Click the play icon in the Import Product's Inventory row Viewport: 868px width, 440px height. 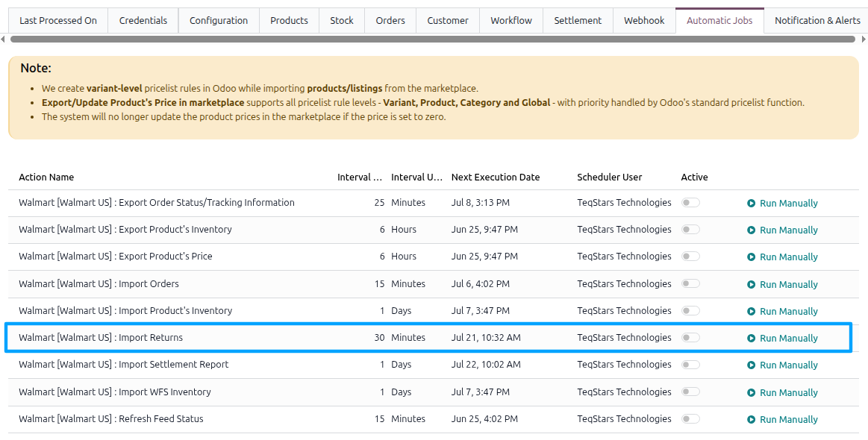point(751,312)
